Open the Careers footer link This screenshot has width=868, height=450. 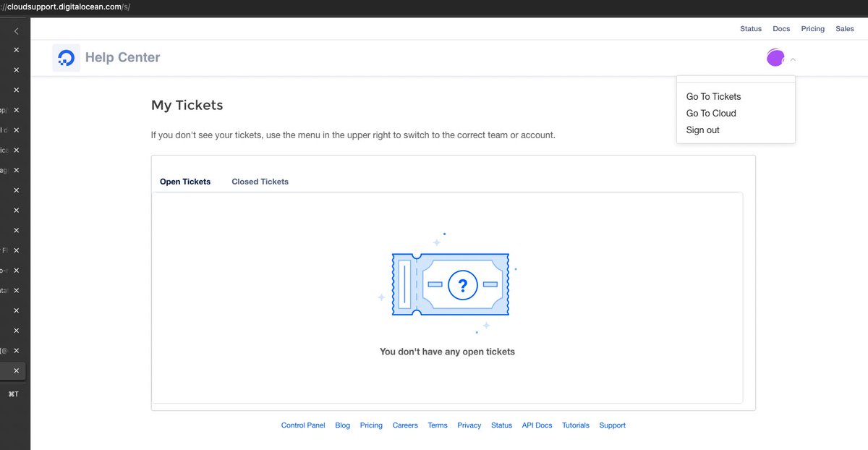tap(405, 425)
